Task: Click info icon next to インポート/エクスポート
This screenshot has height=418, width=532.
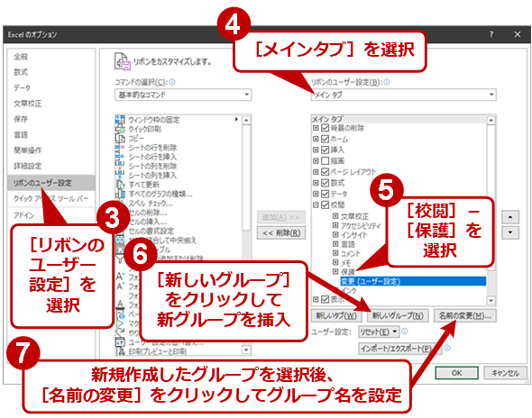Action: pyautogui.click(x=447, y=348)
